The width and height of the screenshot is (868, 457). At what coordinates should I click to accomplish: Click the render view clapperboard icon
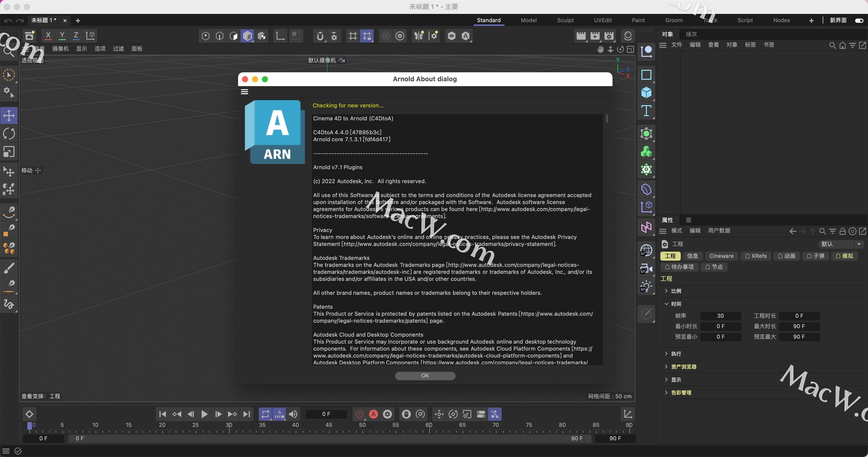(x=581, y=36)
